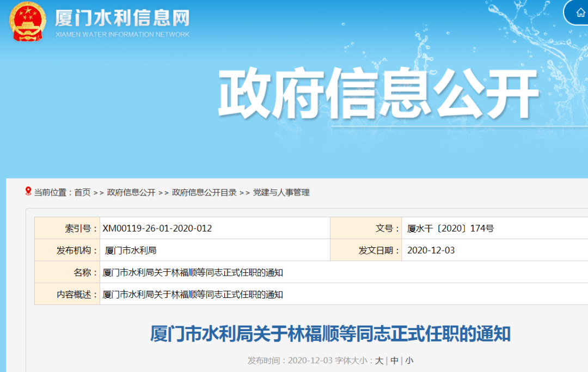The image size is (588, 372).
Task: Click the 文号 label cell
Action: (366, 228)
